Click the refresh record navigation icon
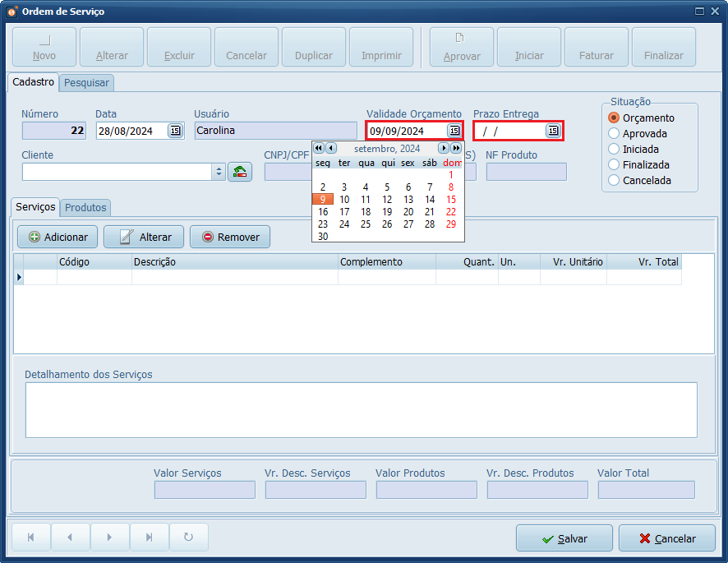 188,538
